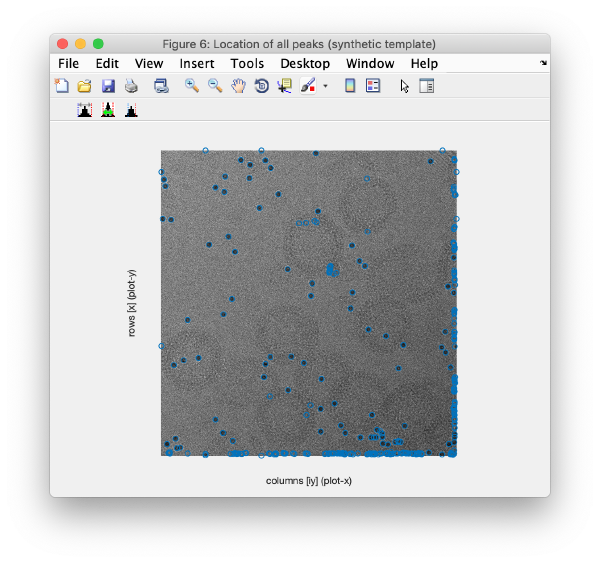Print the figure using the printer icon

click(x=130, y=86)
